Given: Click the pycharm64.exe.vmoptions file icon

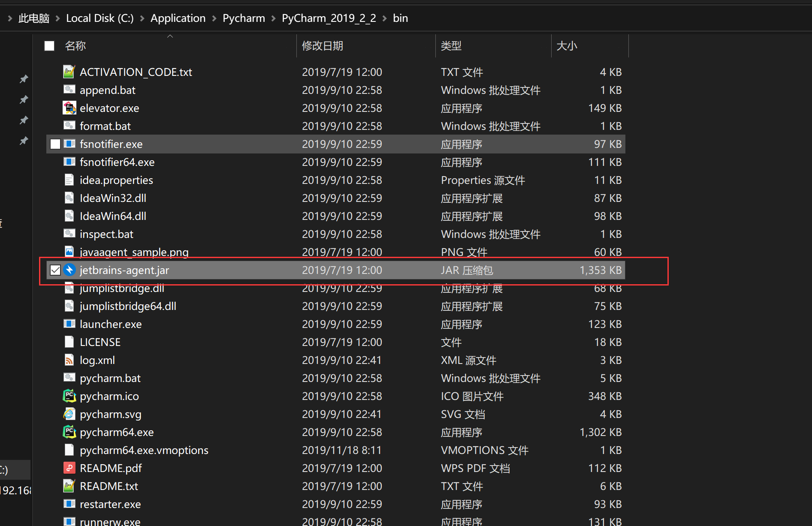Looking at the screenshot, I should point(69,450).
